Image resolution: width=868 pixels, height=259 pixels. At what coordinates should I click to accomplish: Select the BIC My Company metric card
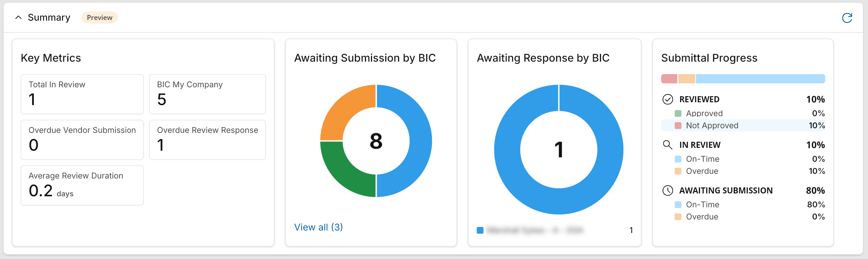(208, 94)
